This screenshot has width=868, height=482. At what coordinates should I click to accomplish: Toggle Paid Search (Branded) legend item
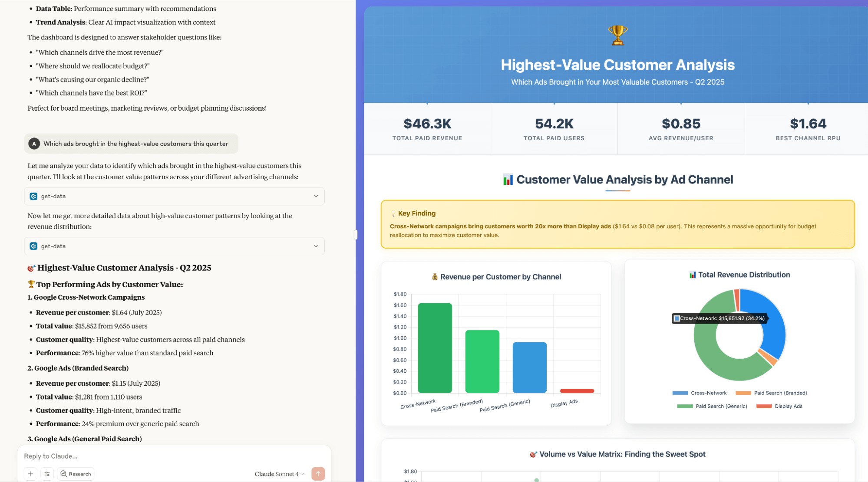tap(771, 393)
